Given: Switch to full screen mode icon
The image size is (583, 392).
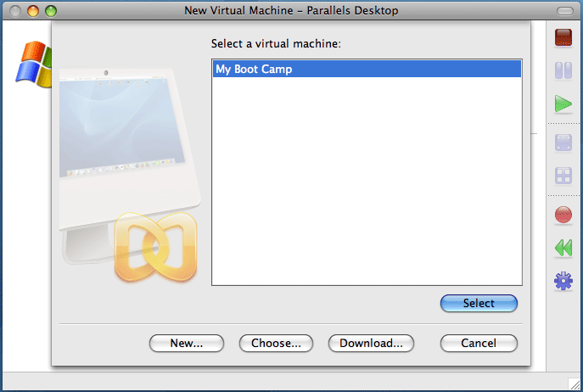Looking at the screenshot, I should [x=563, y=143].
